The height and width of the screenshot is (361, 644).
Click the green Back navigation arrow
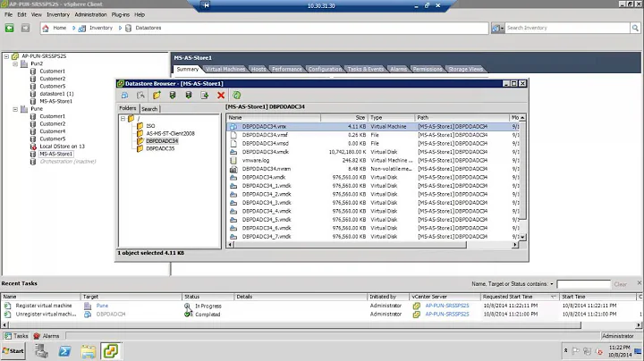pos(10,28)
